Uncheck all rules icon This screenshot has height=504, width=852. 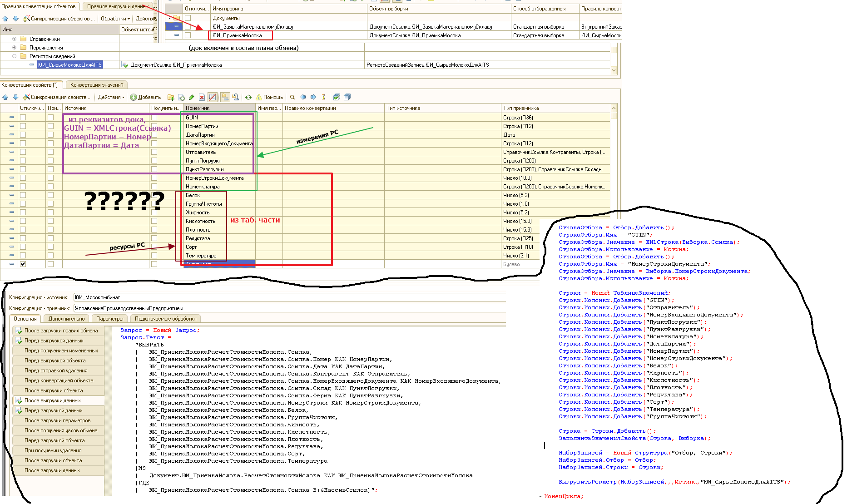[347, 97]
